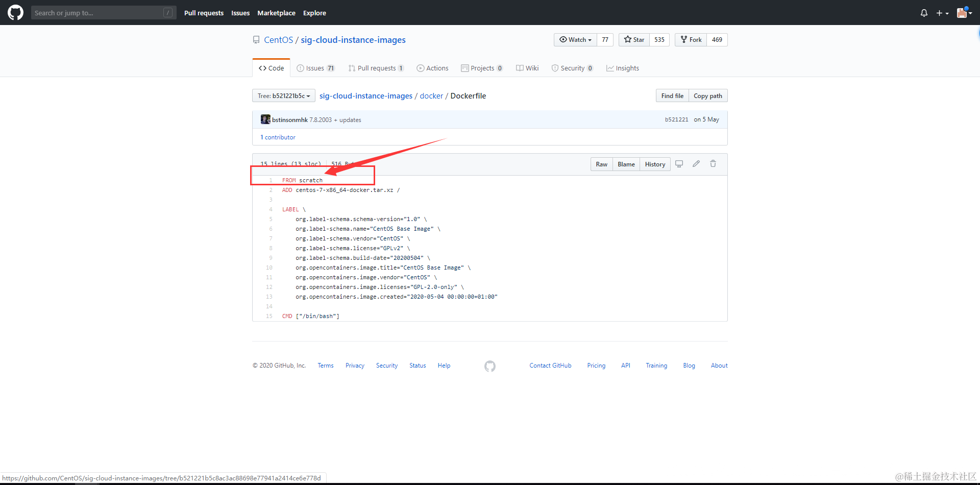View the 469 forks count
Image resolution: width=980 pixels, height=485 pixels.
[x=717, y=40]
